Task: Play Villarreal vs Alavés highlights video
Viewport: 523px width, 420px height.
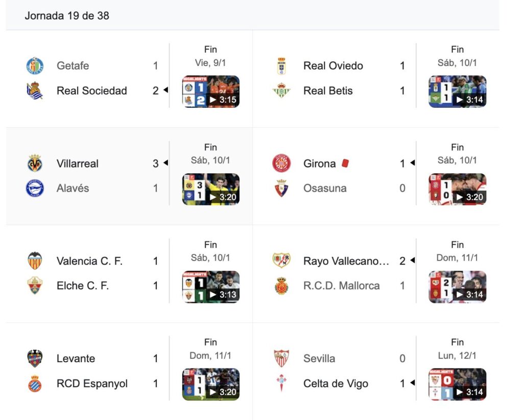Action: point(210,190)
